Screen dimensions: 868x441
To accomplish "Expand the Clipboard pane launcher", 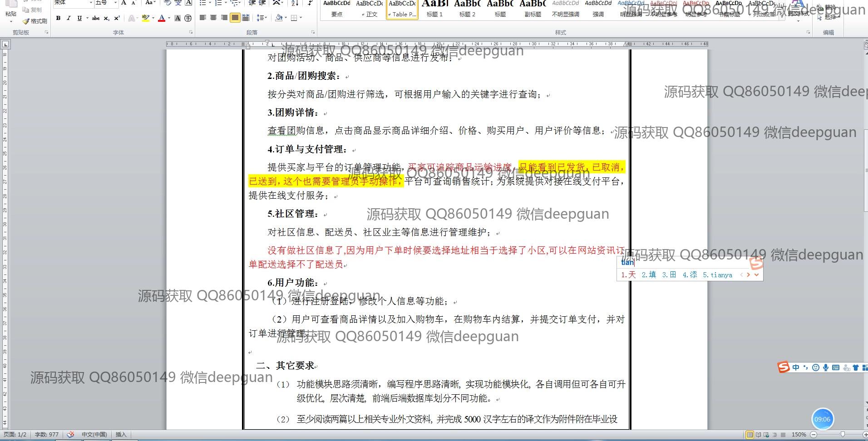I will [x=46, y=33].
